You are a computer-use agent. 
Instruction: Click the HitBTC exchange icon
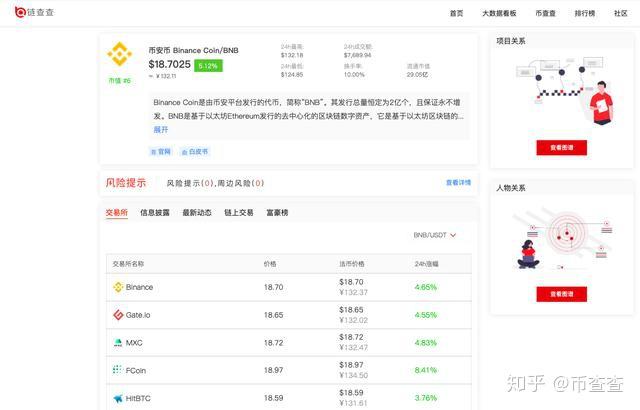coord(118,398)
